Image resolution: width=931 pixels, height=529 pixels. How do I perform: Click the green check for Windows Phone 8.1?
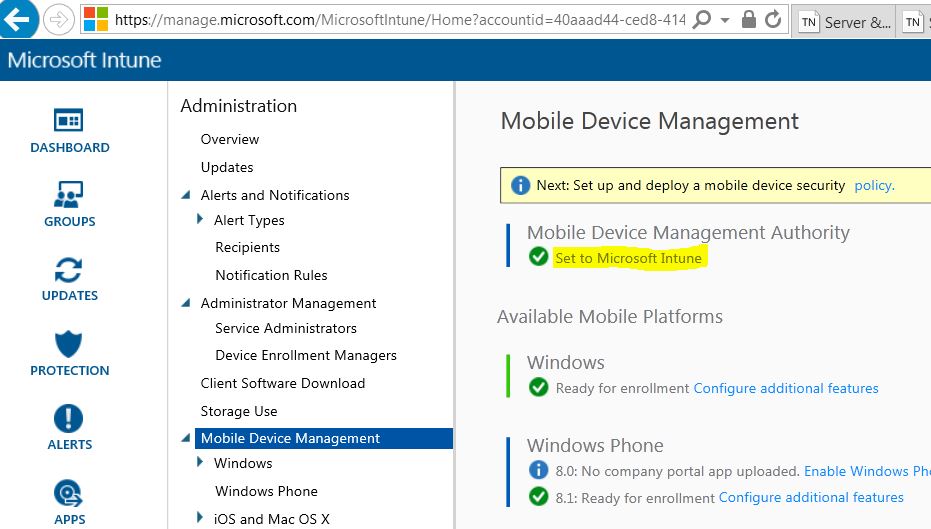539,496
